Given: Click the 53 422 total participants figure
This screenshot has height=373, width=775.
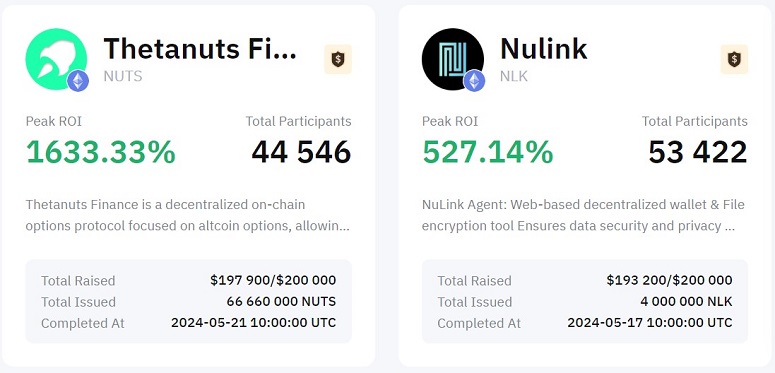Looking at the screenshot, I should (x=698, y=152).
